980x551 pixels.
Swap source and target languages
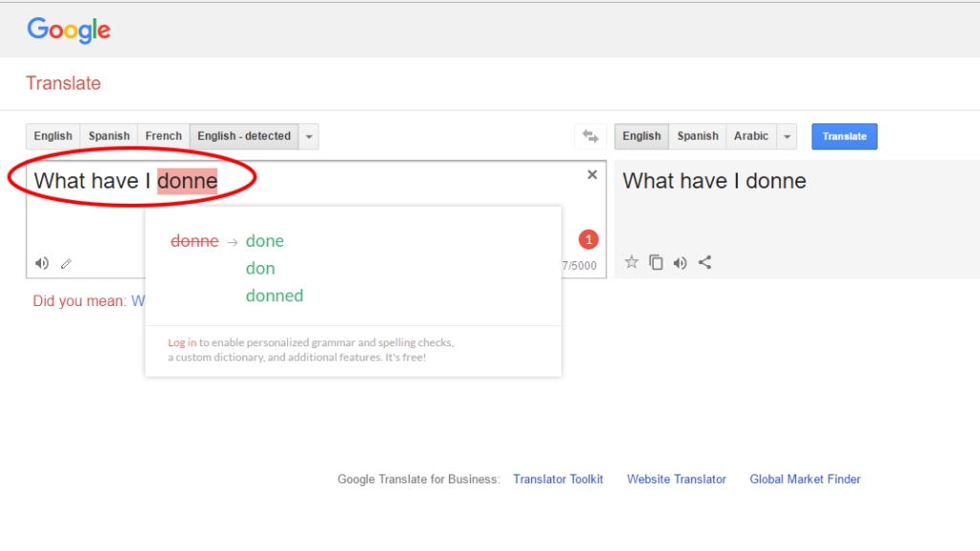590,136
